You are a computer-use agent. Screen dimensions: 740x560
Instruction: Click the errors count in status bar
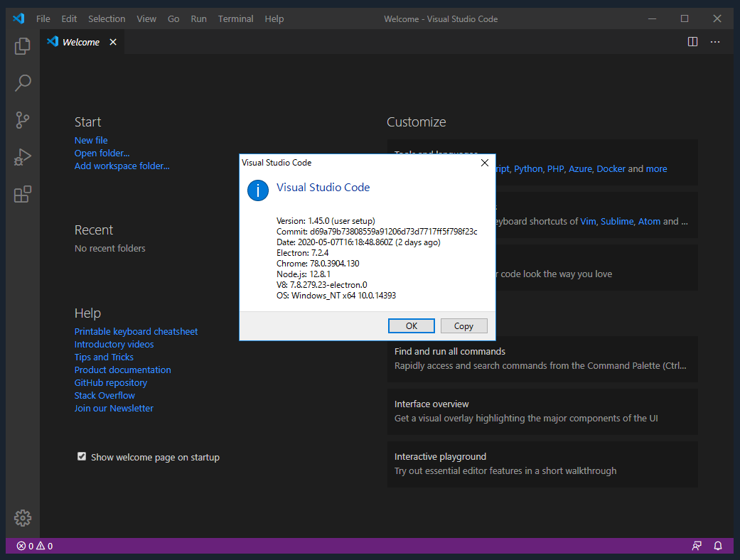25,546
